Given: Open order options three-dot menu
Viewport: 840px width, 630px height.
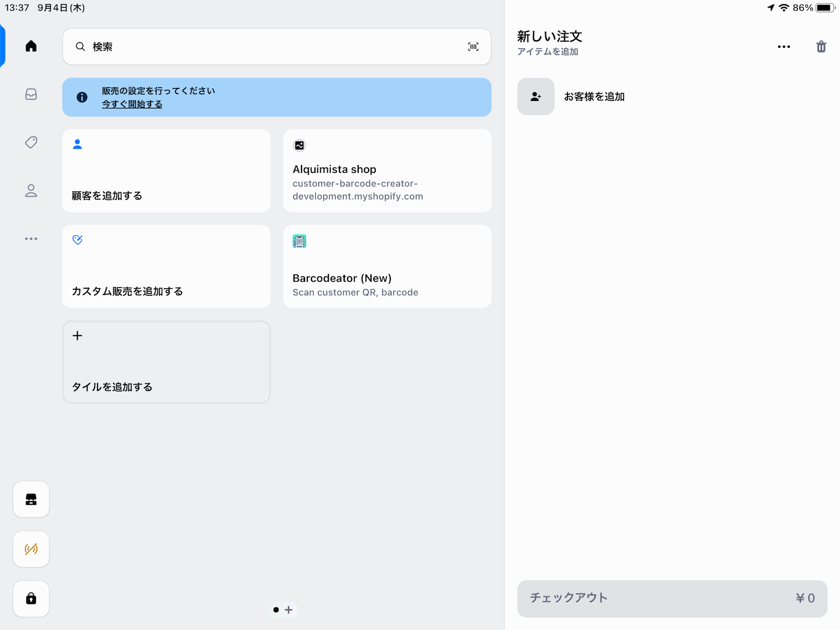Looking at the screenshot, I should click(783, 47).
